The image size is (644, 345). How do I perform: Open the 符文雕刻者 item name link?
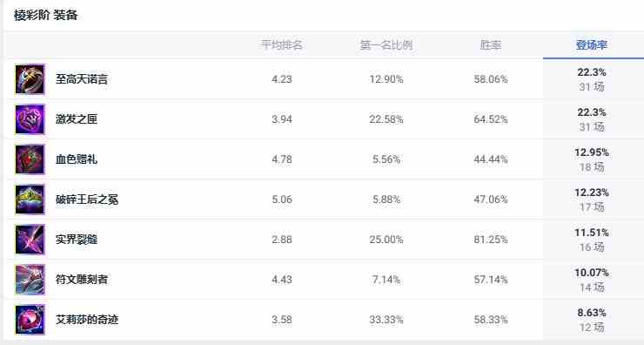click(x=82, y=280)
